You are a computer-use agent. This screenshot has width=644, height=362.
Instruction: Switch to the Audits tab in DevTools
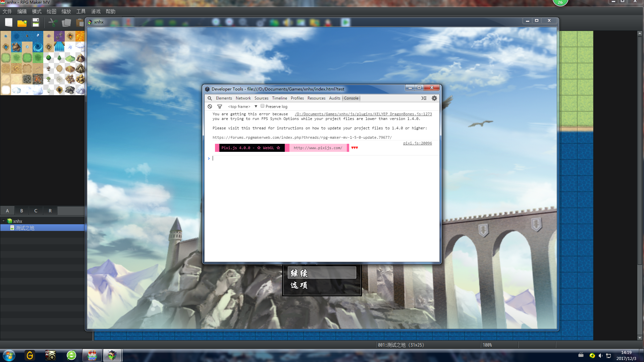point(334,98)
